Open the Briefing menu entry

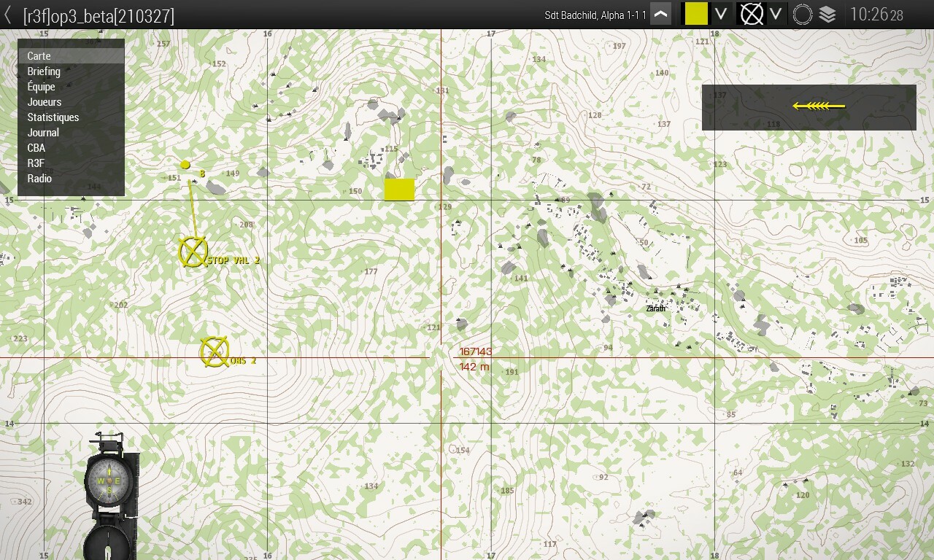[72, 71]
